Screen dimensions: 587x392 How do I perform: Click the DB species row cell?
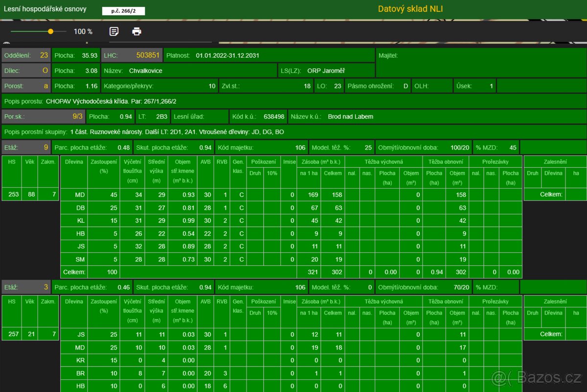(79, 208)
